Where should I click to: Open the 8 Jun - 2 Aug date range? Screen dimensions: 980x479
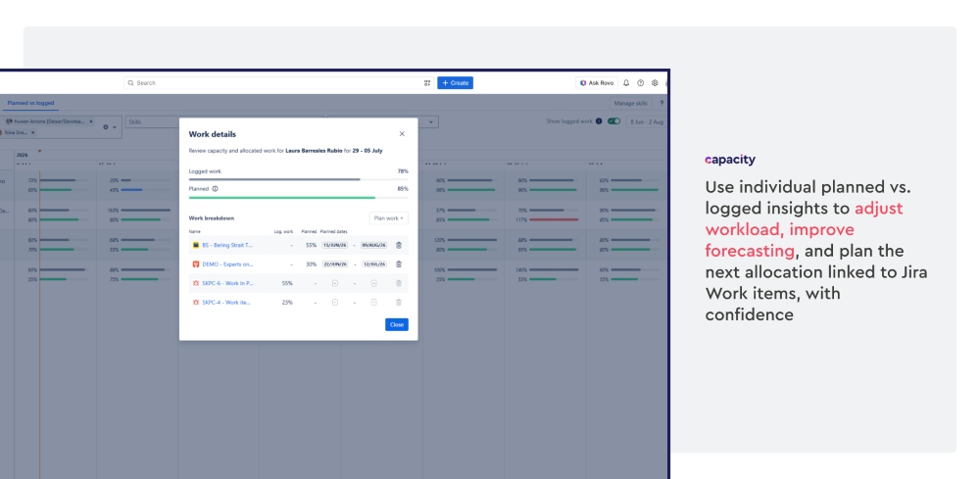(647, 121)
